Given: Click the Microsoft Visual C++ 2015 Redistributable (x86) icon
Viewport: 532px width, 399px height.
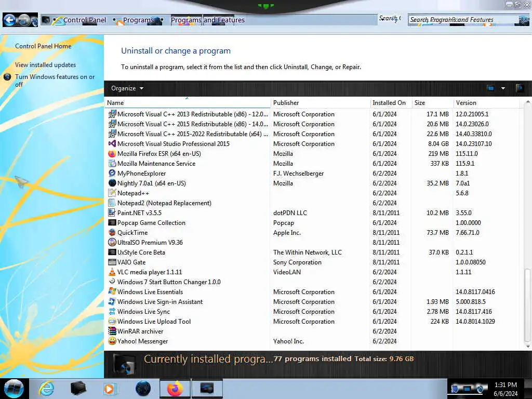Looking at the screenshot, I should (x=112, y=124).
